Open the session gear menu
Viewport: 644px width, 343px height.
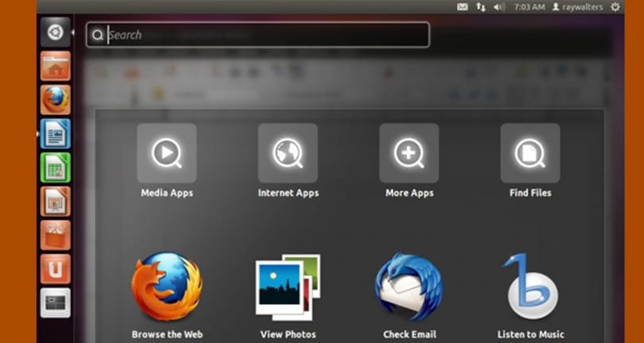[615, 7]
